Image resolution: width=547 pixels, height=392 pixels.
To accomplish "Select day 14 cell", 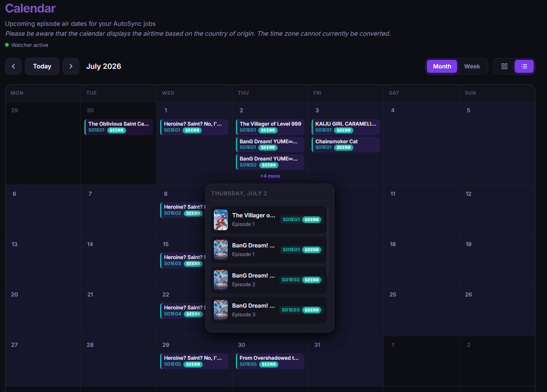I will pos(119,260).
